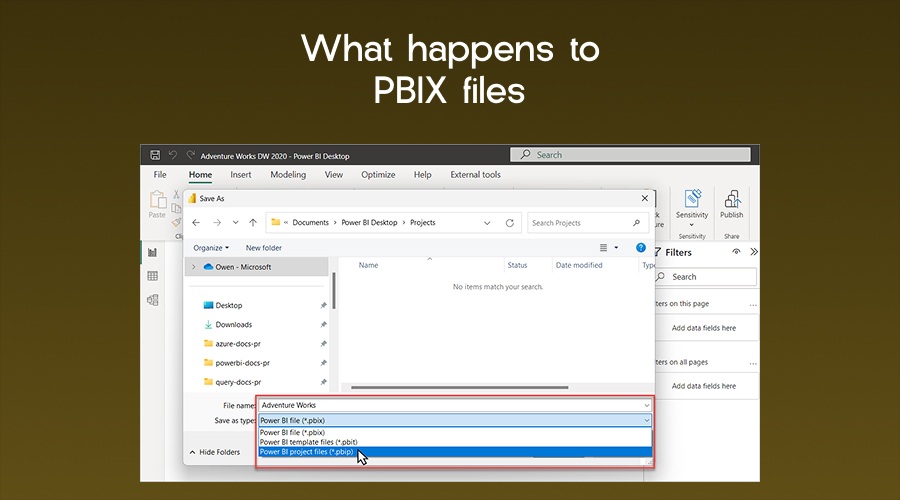
Task: Switch to Modeling ribbon tab
Action: 288,175
